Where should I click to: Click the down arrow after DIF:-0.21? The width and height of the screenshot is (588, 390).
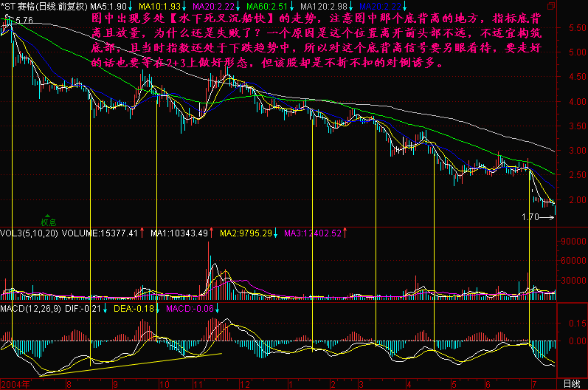(105, 308)
